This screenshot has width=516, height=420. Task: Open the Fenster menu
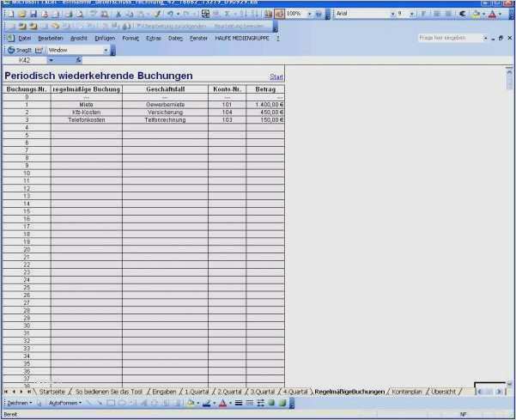[x=199, y=38]
